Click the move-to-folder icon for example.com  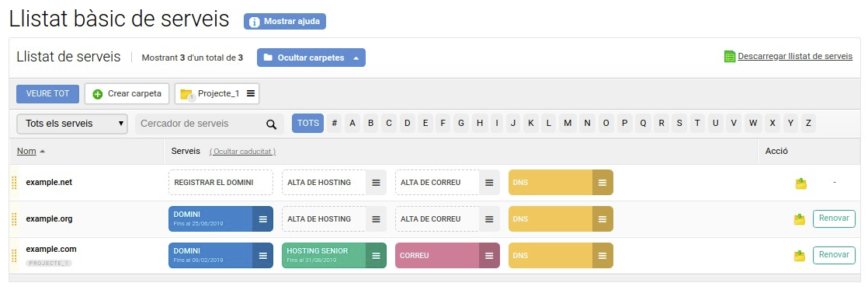[x=800, y=256]
